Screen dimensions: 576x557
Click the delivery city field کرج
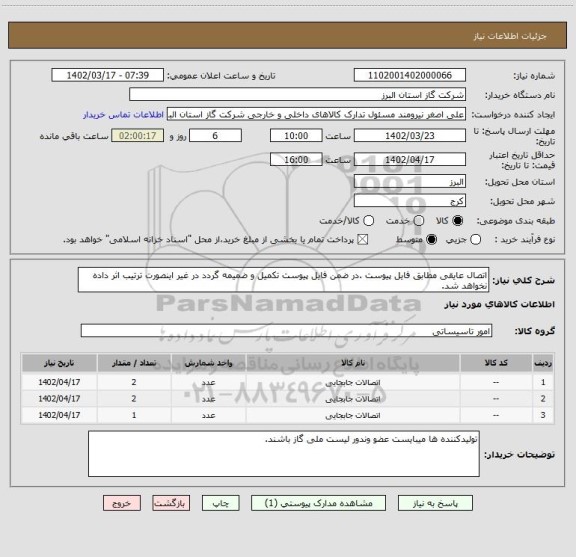pyautogui.click(x=410, y=201)
